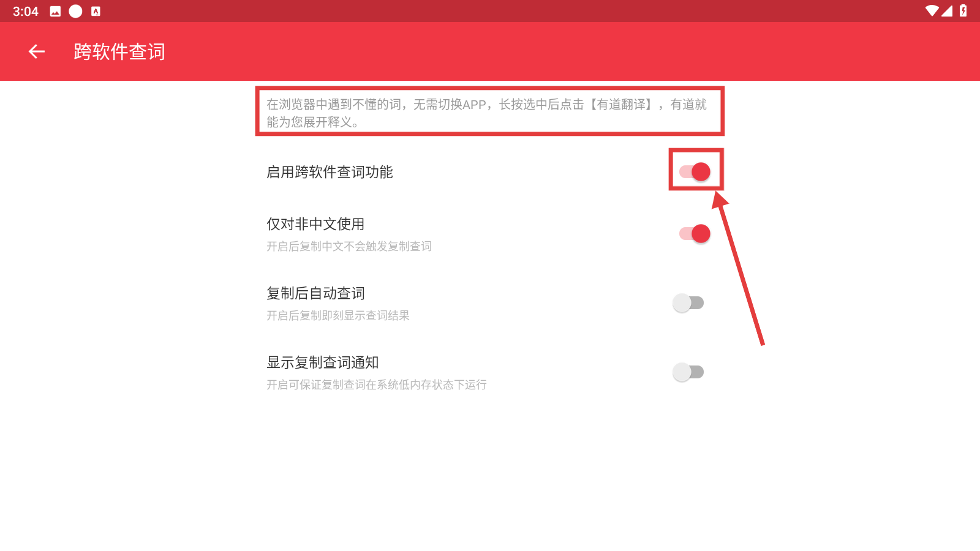Go back using the arrow icon

[37, 52]
